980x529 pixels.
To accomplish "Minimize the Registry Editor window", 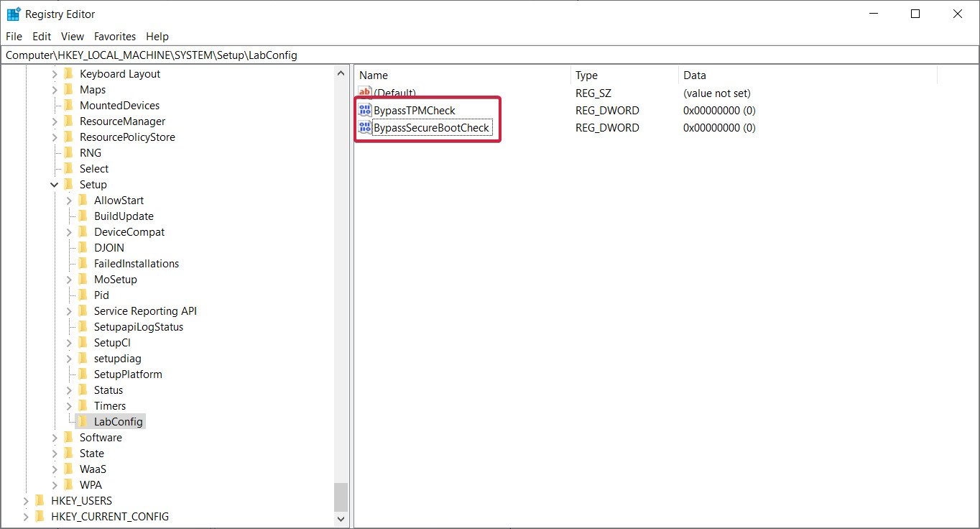I will [873, 14].
